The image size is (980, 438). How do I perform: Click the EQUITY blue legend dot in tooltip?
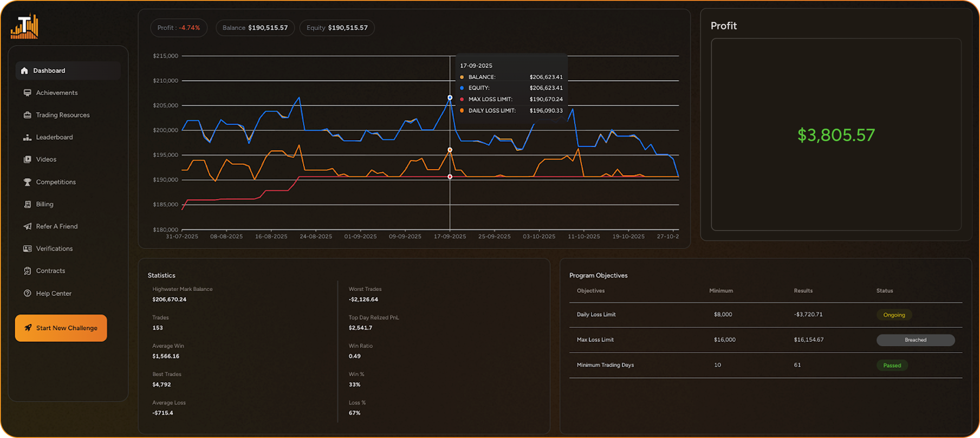(462, 88)
